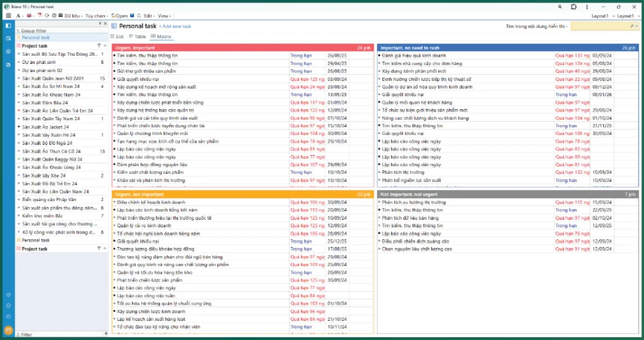Switch to the List view tab

tap(117, 37)
